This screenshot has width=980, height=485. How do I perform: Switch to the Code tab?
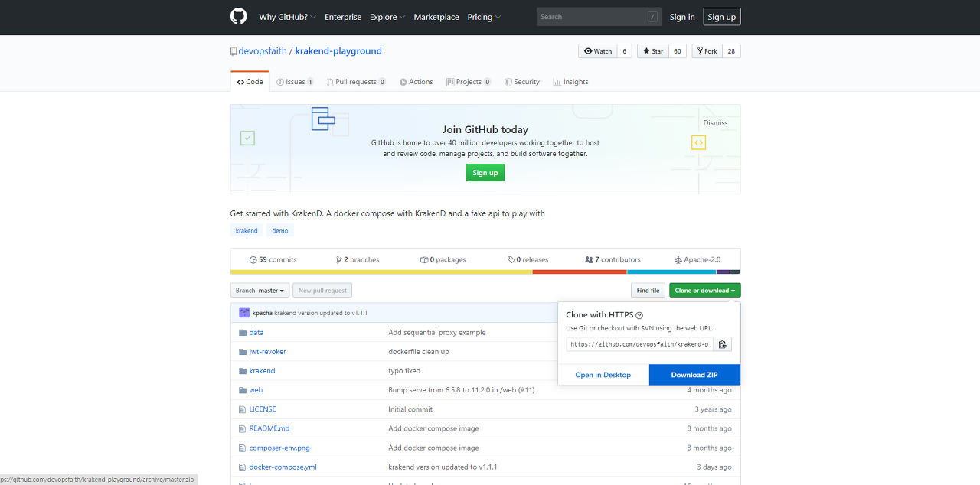(x=250, y=82)
